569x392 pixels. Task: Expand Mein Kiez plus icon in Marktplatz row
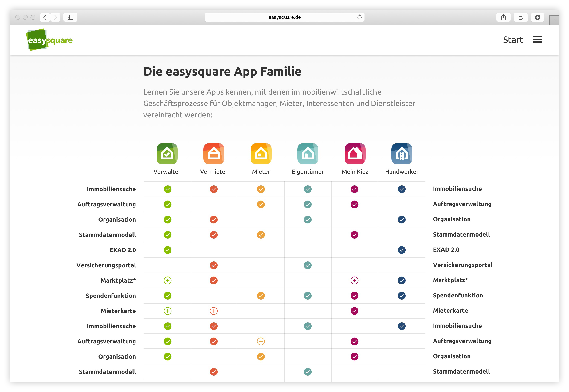pos(354,280)
